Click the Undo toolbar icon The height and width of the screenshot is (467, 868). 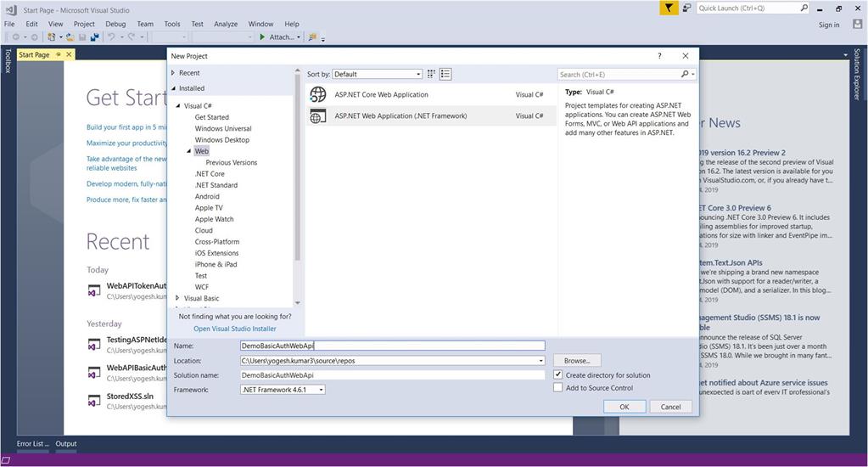click(111, 37)
